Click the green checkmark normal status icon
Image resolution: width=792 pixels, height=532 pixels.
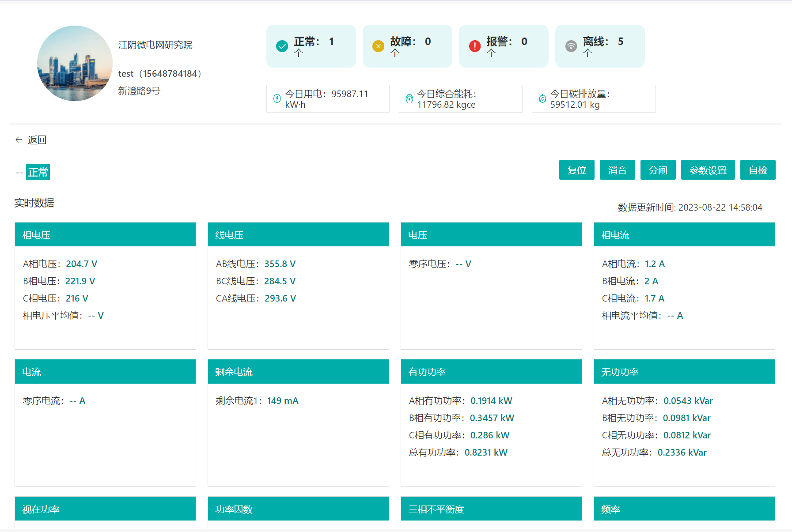coord(282,46)
